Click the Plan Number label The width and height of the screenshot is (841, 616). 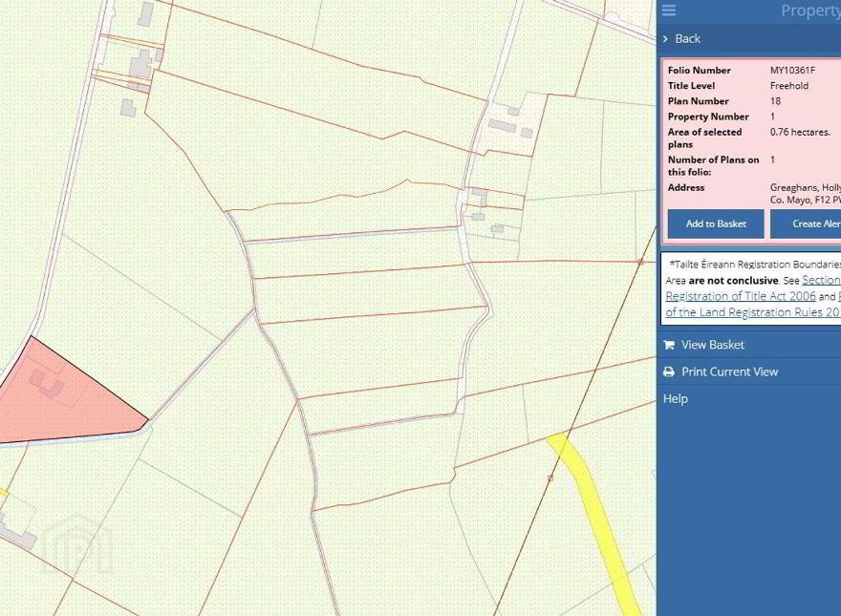(699, 101)
